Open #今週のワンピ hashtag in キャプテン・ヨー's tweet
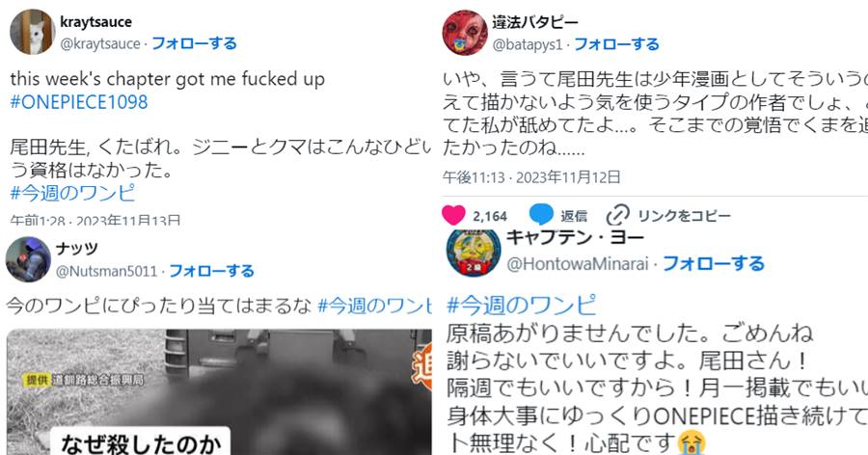The height and width of the screenshot is (455, 868). pyautogui.click(x=522, y=305)
